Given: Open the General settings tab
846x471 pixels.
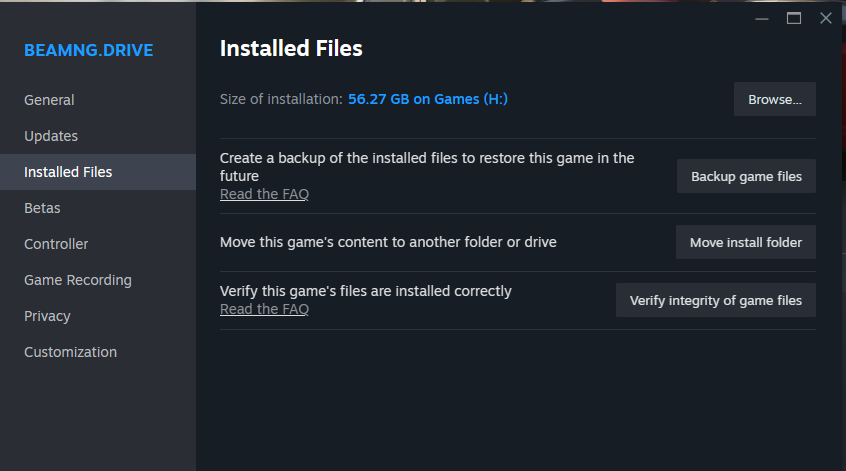Looking at the screenshot, I should point(49,100).
